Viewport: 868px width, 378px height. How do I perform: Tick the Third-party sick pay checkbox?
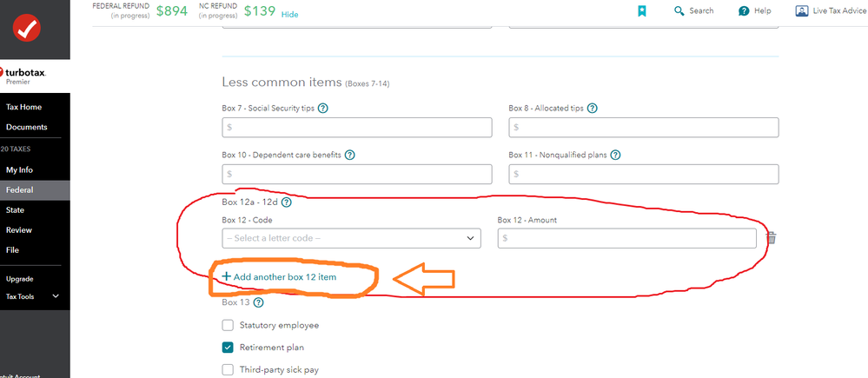[x=228, y=369]
